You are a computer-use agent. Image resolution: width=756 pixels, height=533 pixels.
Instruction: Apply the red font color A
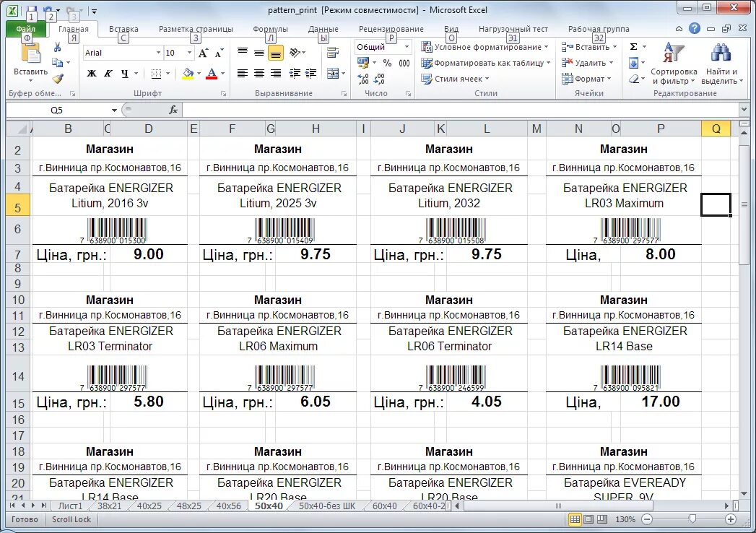[x=211, y=74]
